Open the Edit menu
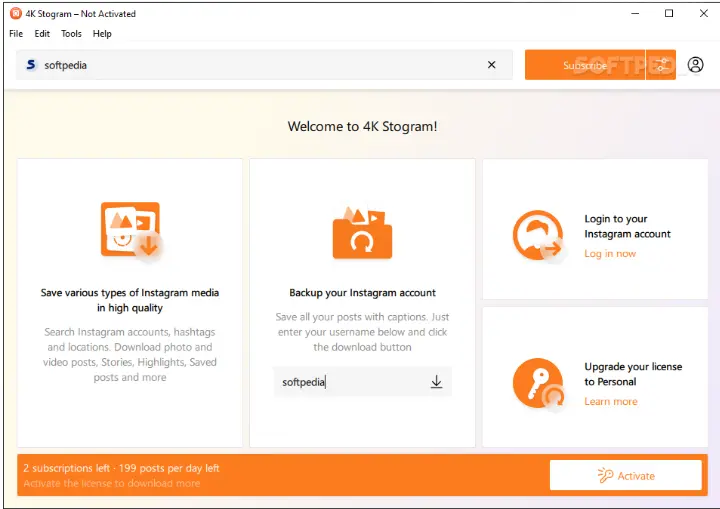Image resolution: width=720 pixels, height=509 pixels. pyautogui.click(x=42, y=34)
